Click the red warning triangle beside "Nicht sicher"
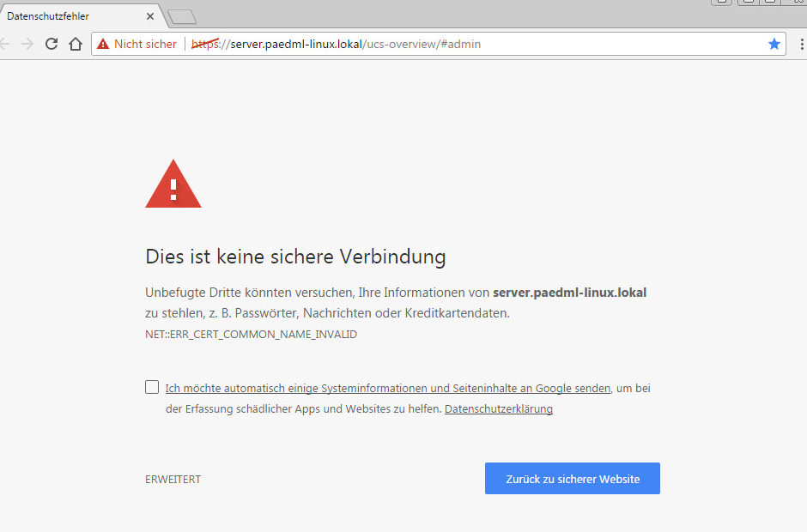807x532 pixels. [103, 44]
